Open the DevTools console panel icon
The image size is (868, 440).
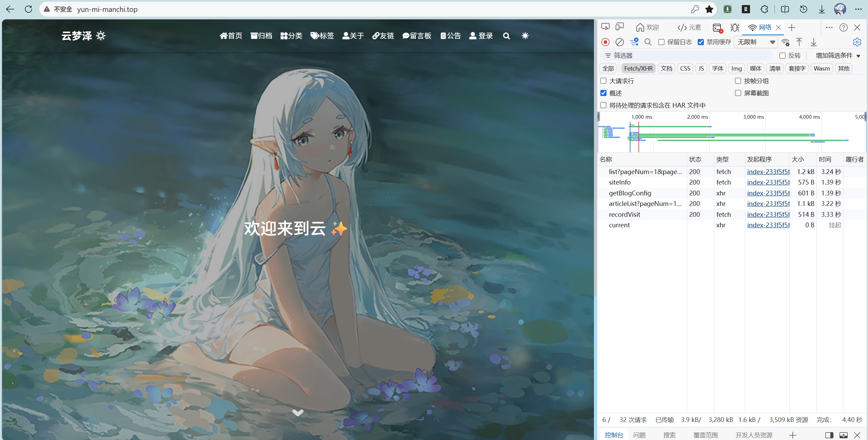(717, 28)
